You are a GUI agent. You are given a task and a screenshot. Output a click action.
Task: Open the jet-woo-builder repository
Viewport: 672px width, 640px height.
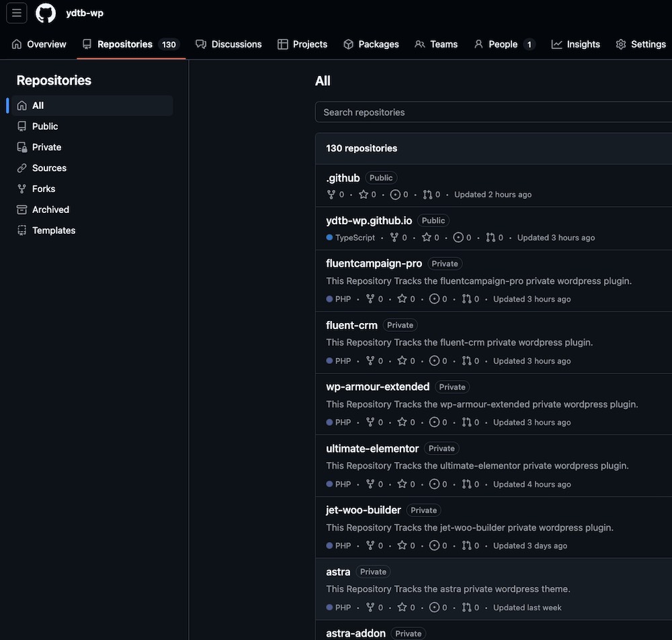pyautogui.click(x=364, y=510)
